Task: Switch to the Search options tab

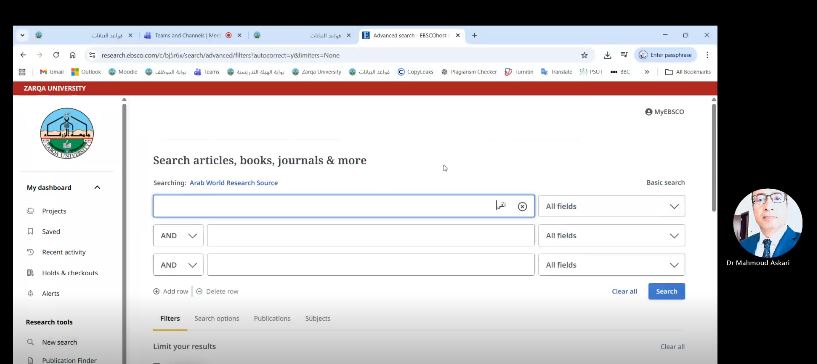Action: (217, 318)
